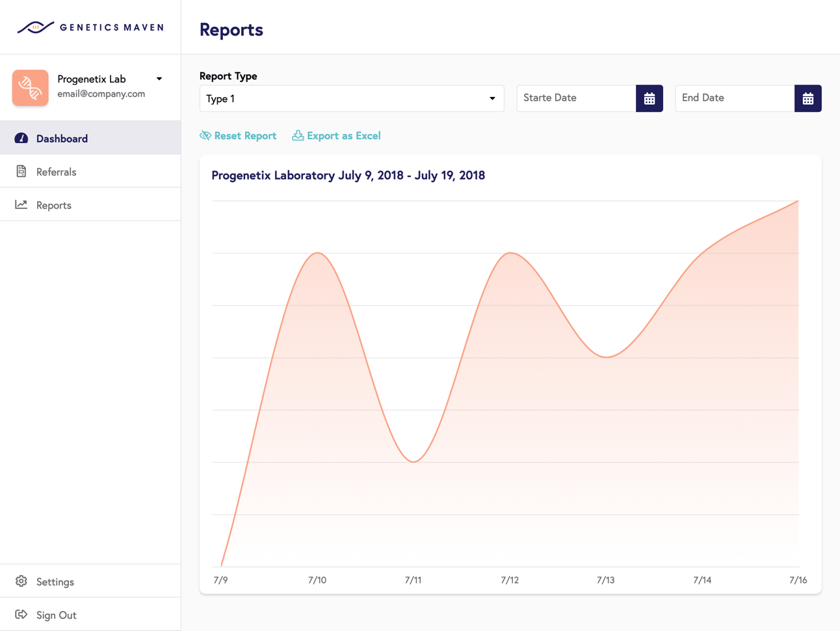The image size is (840, 631).
Task: Click the email@company.com text
Action: click(101, 94)
